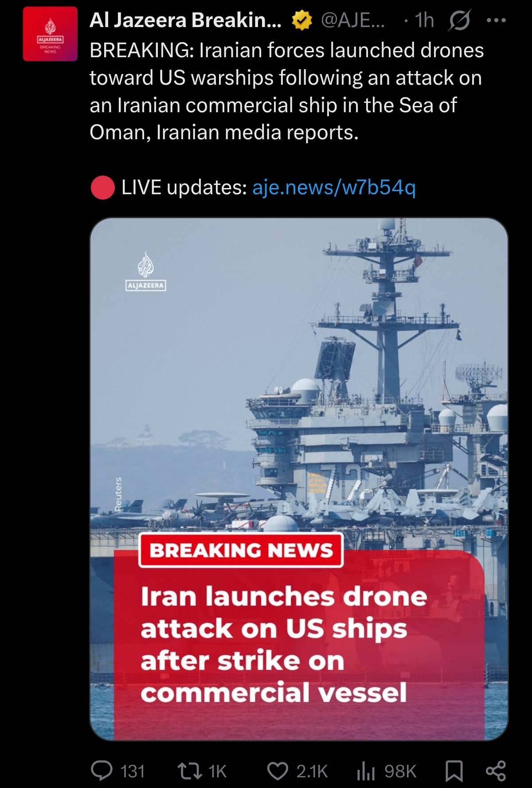Tap the share icon
Image resolution: width=532 pixels, height=788 pixels.
[x=496, y=771]
